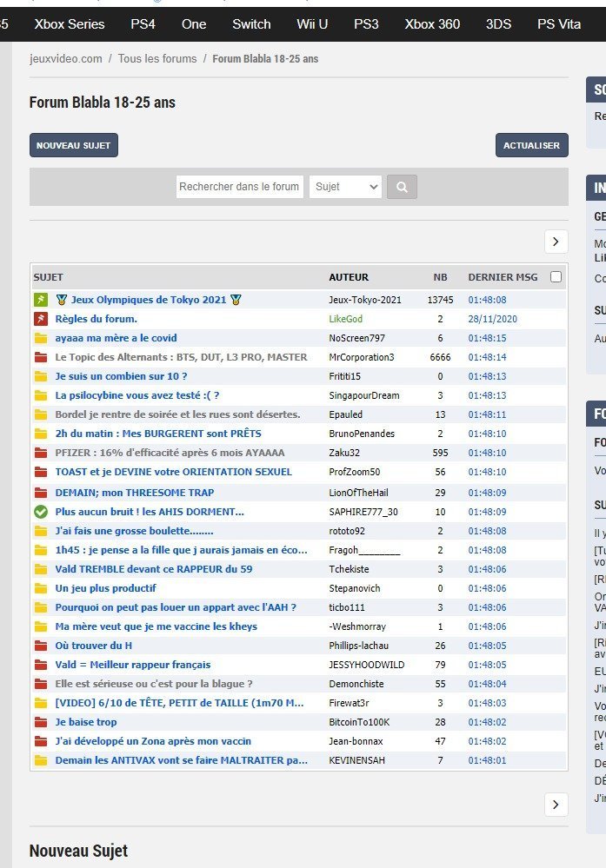Select Switch in the top platform menu
The height and width of the screenshot is (868, 606).
(251, 24)
